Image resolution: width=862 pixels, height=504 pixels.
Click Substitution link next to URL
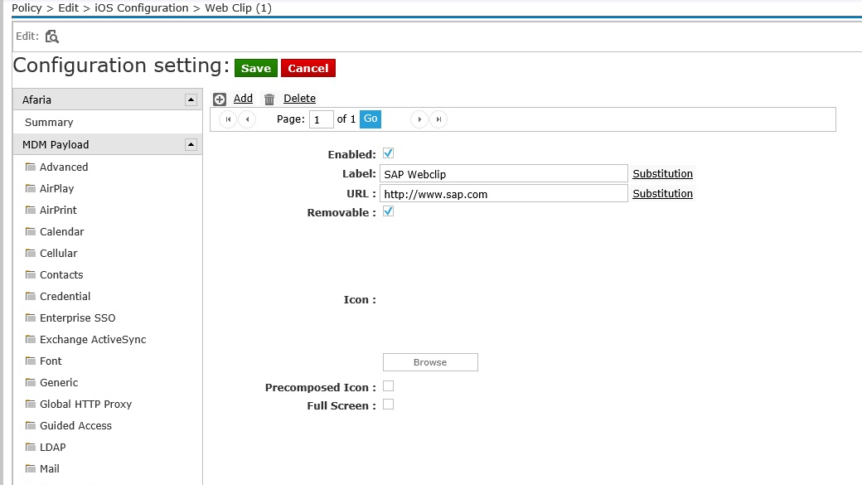tap(662, 193)
